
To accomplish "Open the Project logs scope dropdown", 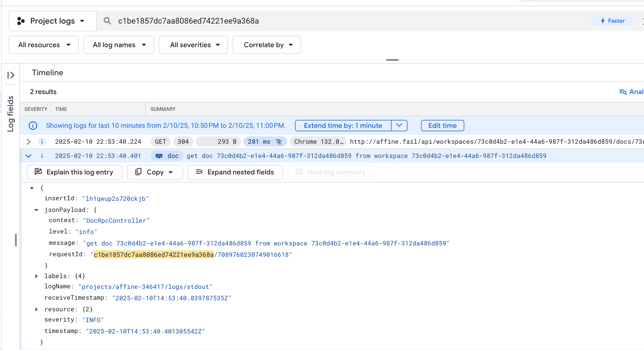I will click(53, 21).
